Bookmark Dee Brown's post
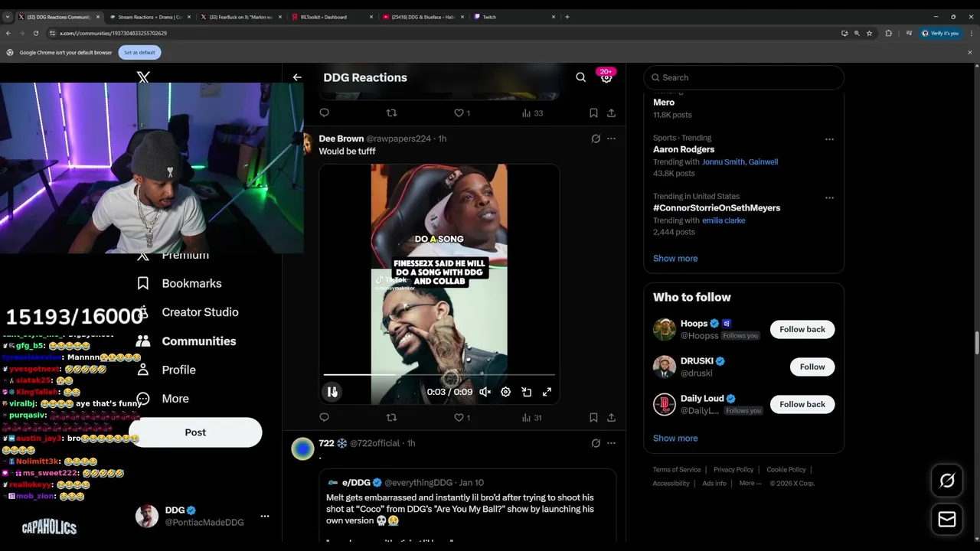The image size is (980, 551). pyautogui.click(x=593, y=417)
